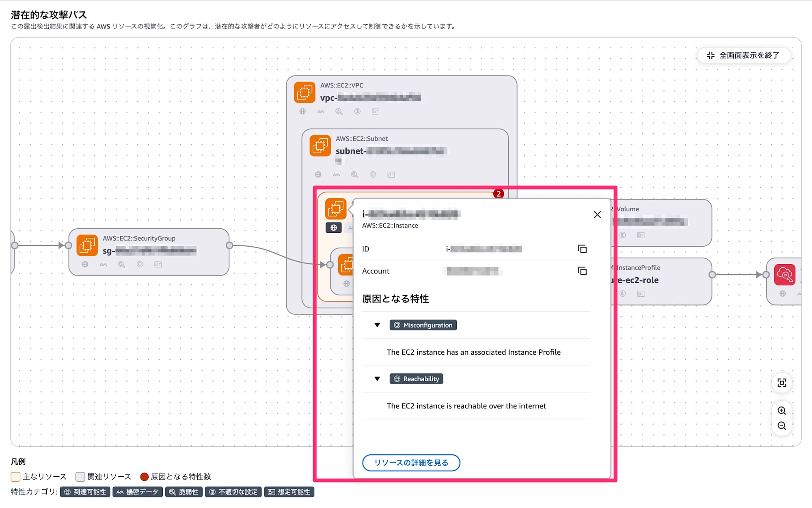Select the VPC resource icon
Image resolution: width=812 pixels, height=508 pixels.
point(304,92)
